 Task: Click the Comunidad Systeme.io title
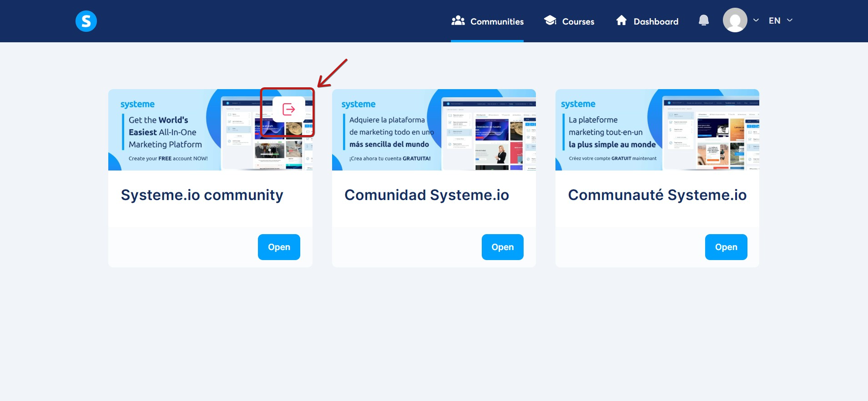point(427,195)
